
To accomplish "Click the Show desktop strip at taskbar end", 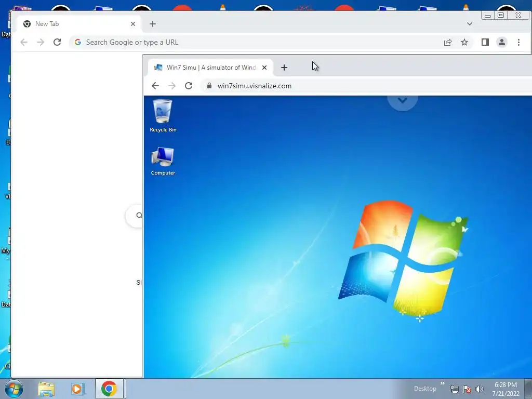I will (x=528, y=389).
